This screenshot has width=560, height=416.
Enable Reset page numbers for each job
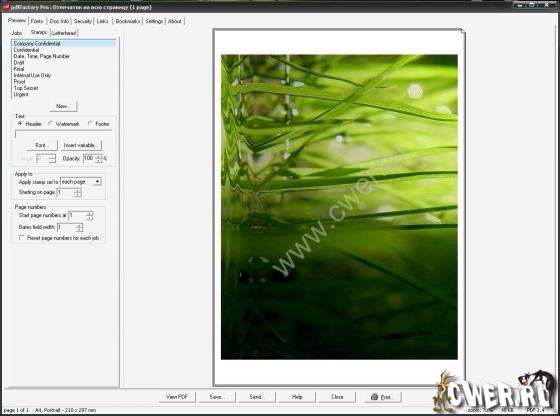[22, 237]
